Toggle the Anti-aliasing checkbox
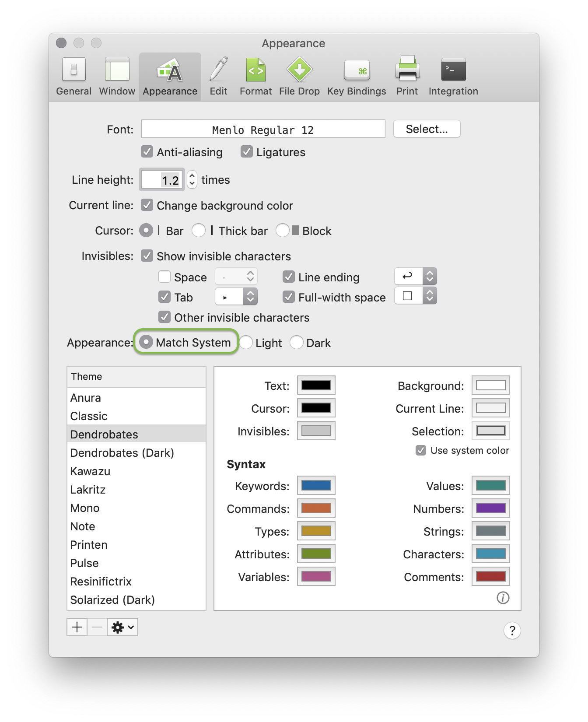This screenshot has width=588, height=722. 147,152
